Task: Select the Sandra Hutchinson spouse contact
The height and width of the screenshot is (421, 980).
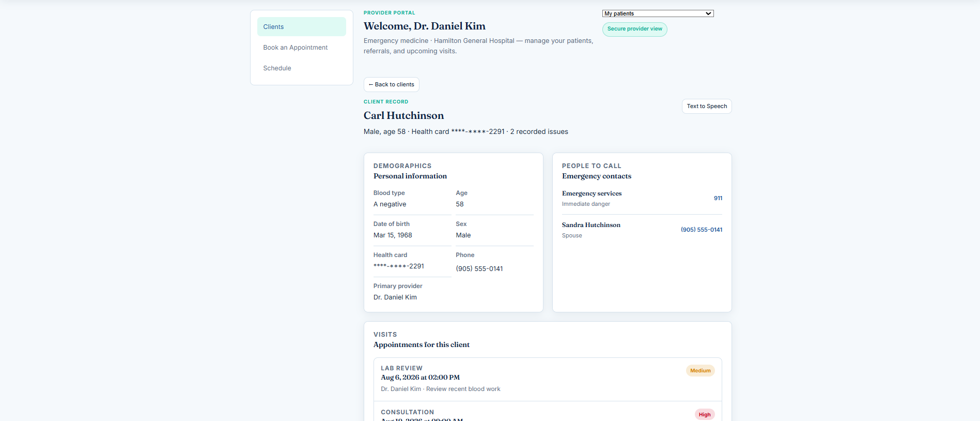Action: point(642,230)
